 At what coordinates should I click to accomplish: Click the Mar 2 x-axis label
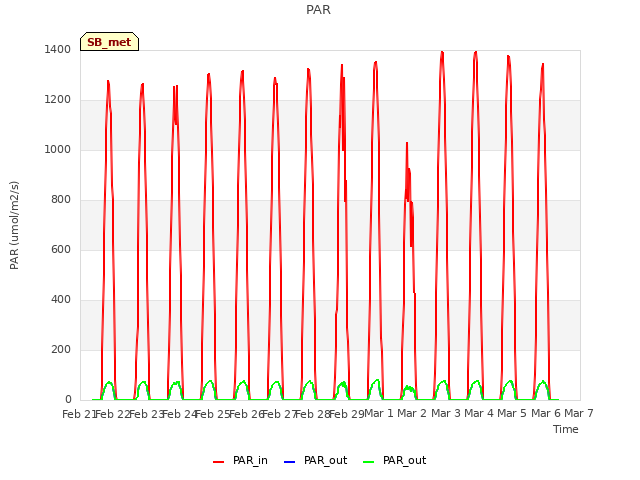click(x=412, y=413)
